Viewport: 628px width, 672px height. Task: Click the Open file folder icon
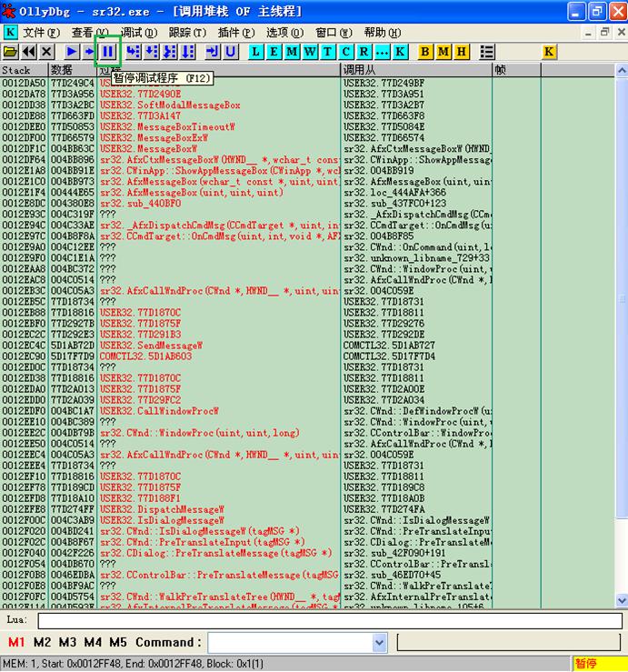[10, 52]
